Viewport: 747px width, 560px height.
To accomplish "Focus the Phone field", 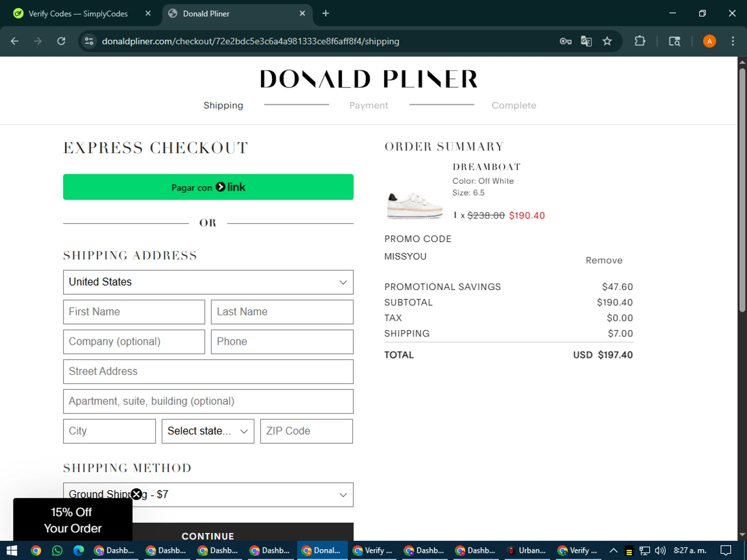I will click(x=282, y=342).
